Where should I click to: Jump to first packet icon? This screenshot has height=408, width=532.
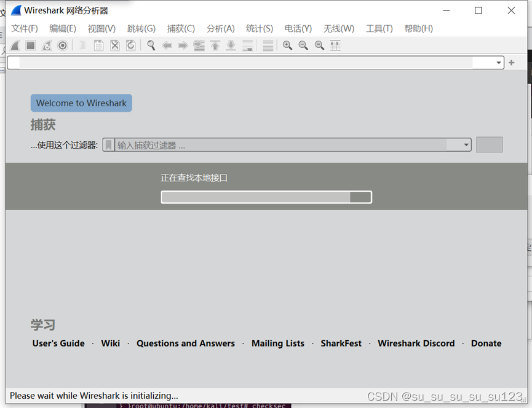coord(215,45)
